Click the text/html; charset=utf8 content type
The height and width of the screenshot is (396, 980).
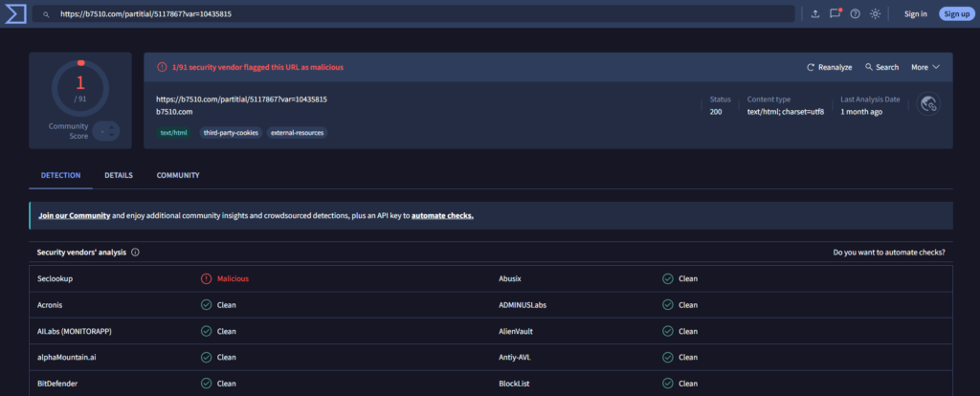786,112
